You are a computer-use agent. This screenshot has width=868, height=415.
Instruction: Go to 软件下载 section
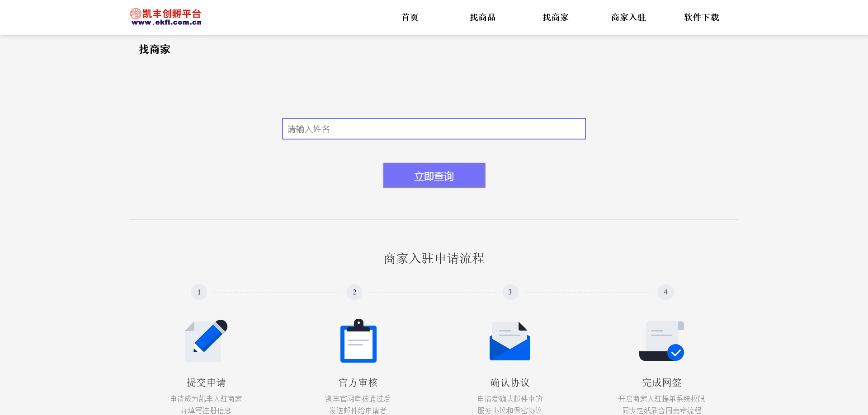(x=701, y=17)
